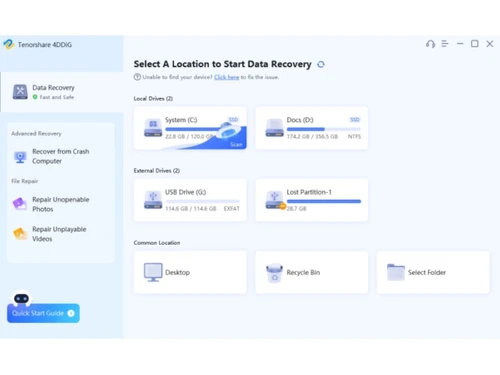Click Docs (D:) usage bar

point(324,129)
